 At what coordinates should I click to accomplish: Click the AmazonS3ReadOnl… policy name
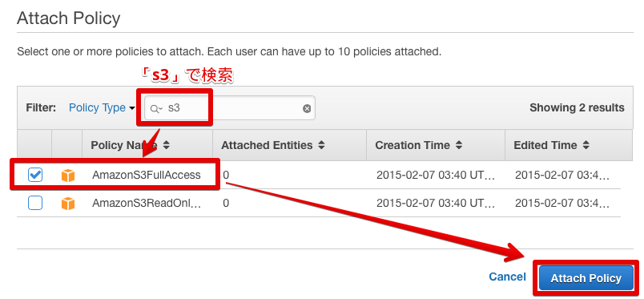point(147,203)
